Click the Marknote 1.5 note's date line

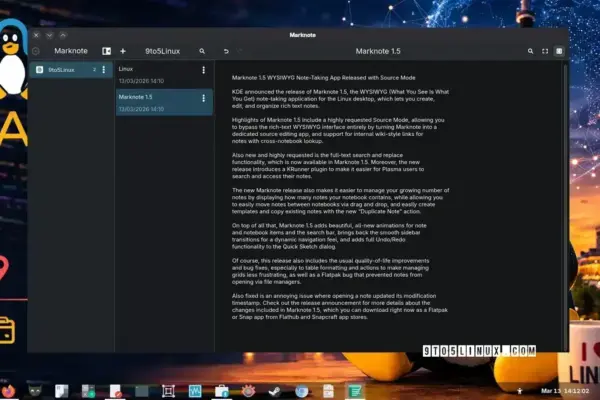click(x=141, y=109)
